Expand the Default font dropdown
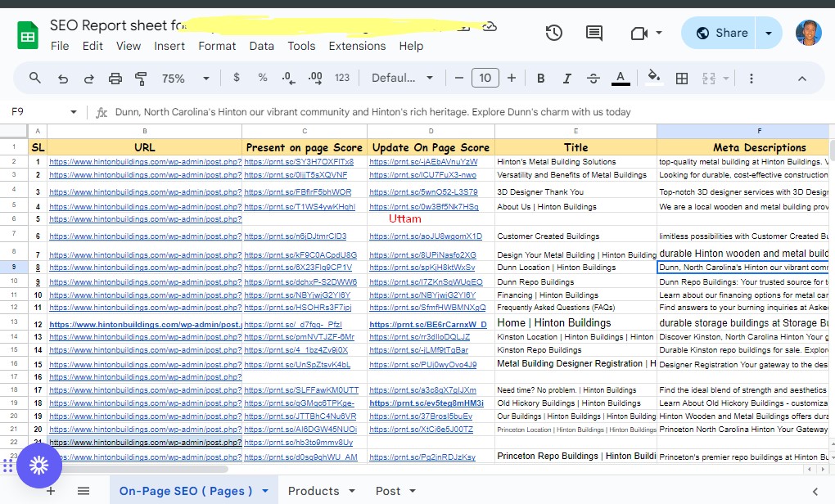This screenshot has width=835, height=504. (x=402, y=79)
